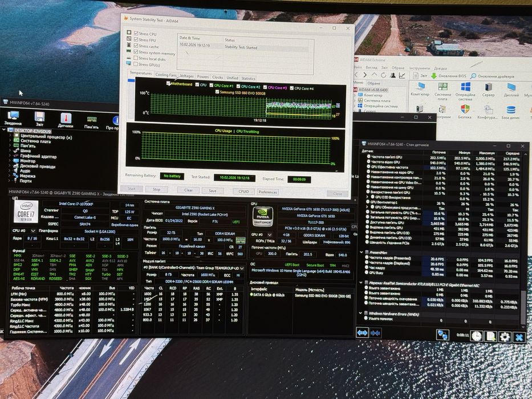
Task: Open sensor settings gear icon
Action: coord(505,337)
